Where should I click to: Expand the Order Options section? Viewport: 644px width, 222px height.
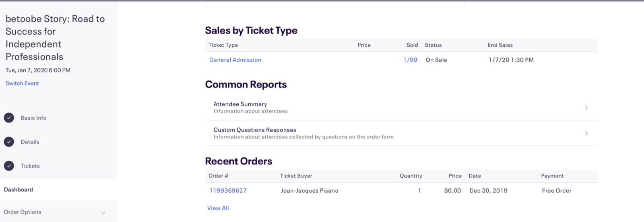(103, 213)
